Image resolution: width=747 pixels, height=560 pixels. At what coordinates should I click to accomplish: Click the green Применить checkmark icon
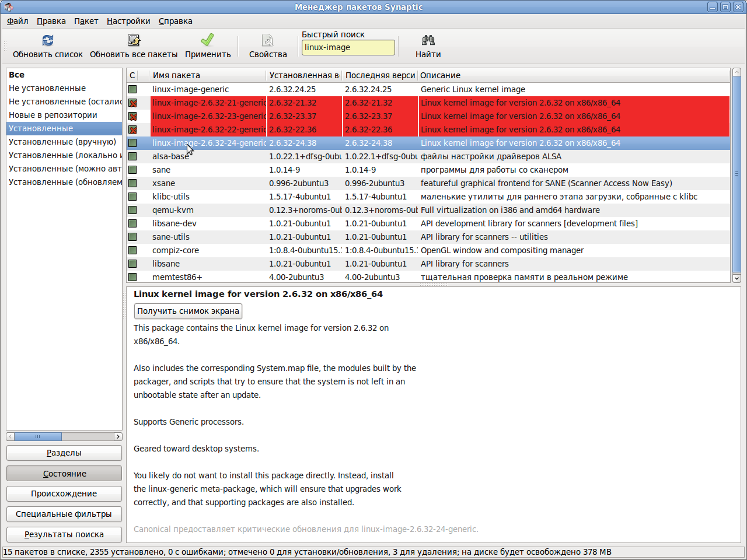[x=207, y=40]
